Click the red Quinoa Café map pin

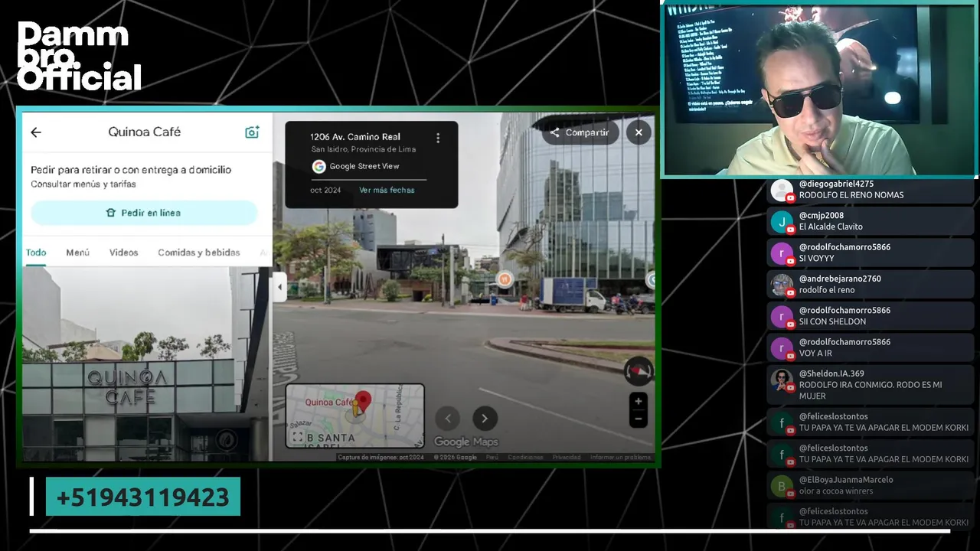tap(363, 401)
